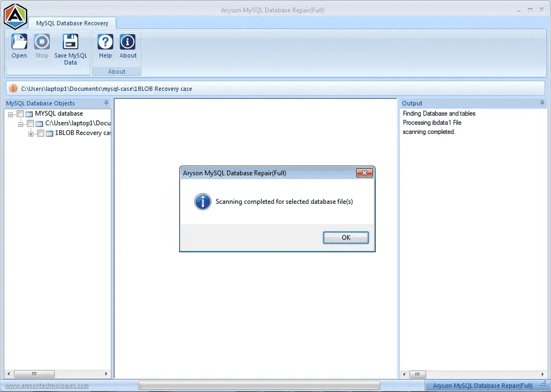Collapse the MYSQL database tree node
The width and height of the screenshot is (551, 392).
click(x=11, y=115)
